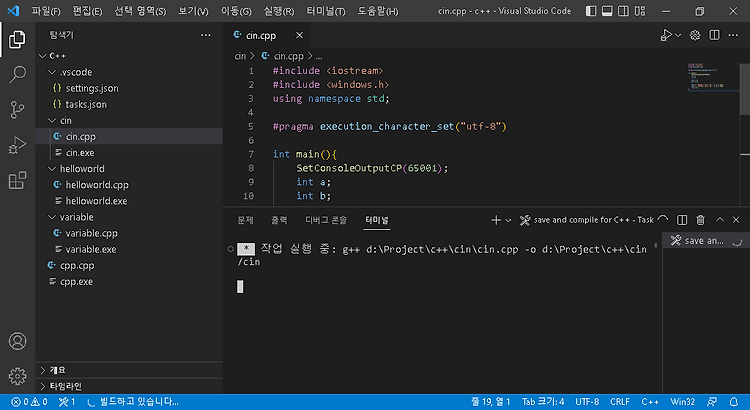The image size is (750, 410).
Task: Switch to the 터미널 panel tab
Action: pyautogui.click(x=377, y=220)
